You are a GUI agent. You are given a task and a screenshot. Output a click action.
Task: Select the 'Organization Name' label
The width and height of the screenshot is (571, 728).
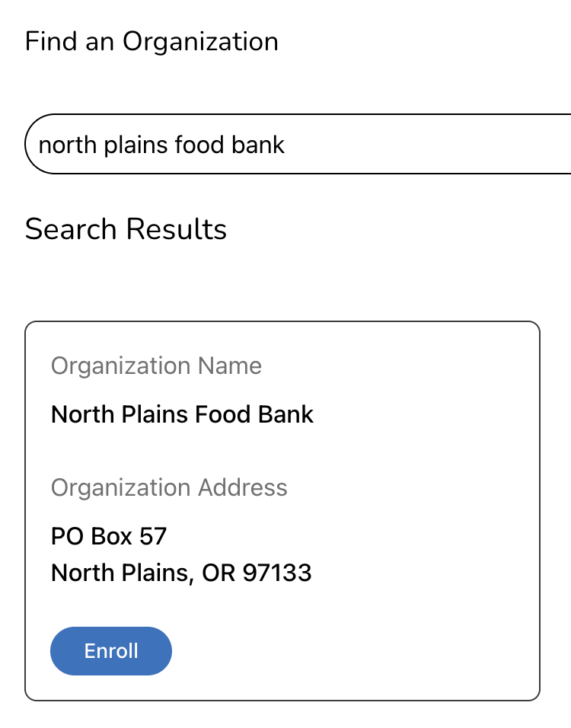[x=156, y=366]
